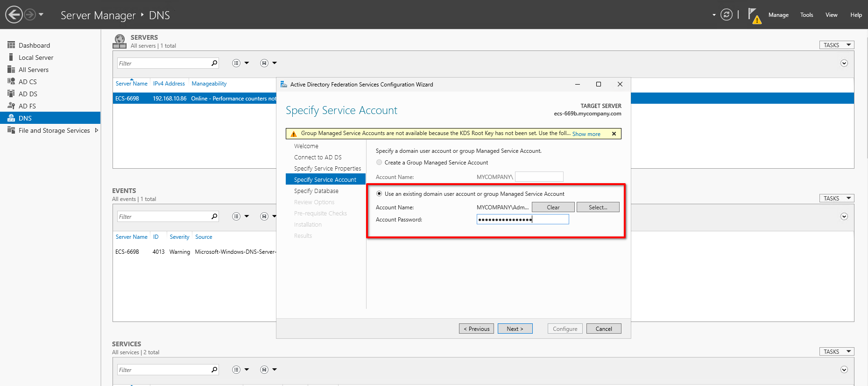The width and height of the screenshot is (868, 386).
Task: Click the refresh icon in header
Action: point(726,14)
